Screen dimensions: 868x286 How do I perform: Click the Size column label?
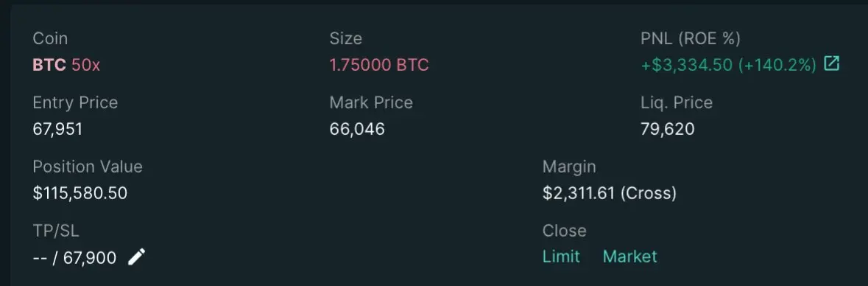pyautogui.click(x=346, y=38)
